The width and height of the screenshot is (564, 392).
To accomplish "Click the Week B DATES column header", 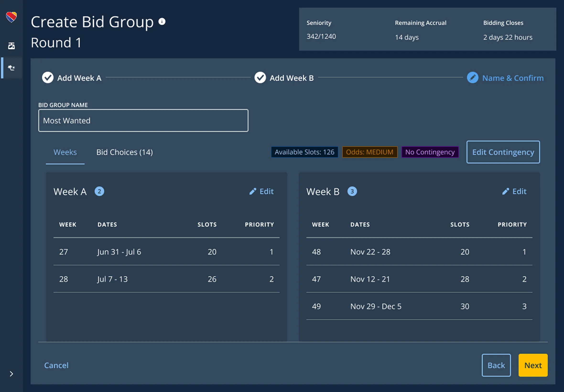I will coord(360,224).
